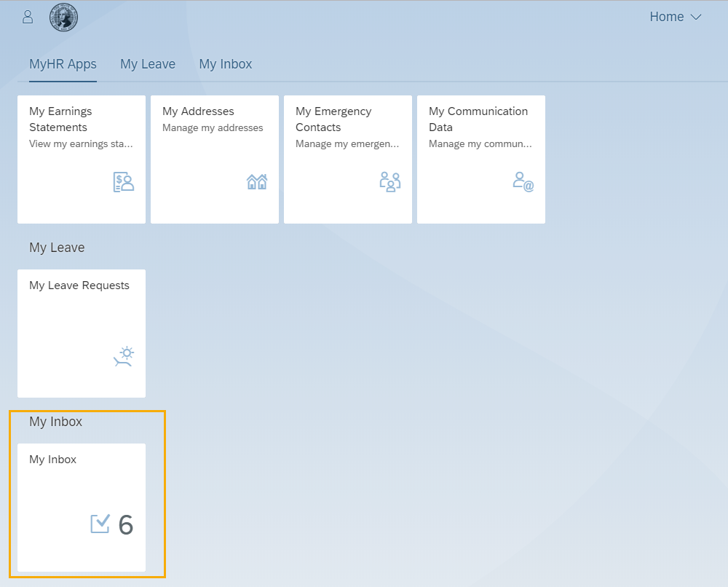Click the My Leave section header
This screenshot has width=728, height=587.
57,248
